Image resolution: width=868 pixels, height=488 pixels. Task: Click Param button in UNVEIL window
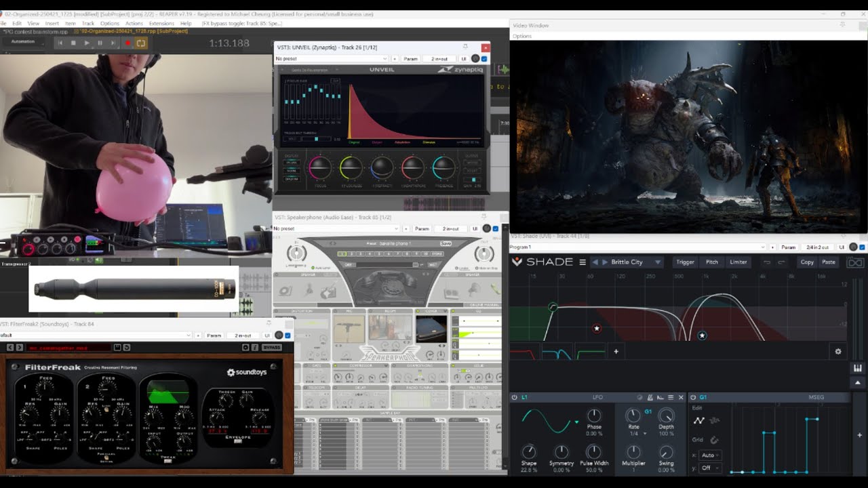(x=411, y=59)
